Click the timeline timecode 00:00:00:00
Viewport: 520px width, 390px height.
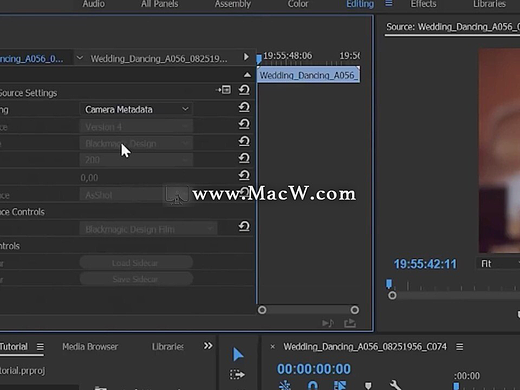tap(314, 369)
